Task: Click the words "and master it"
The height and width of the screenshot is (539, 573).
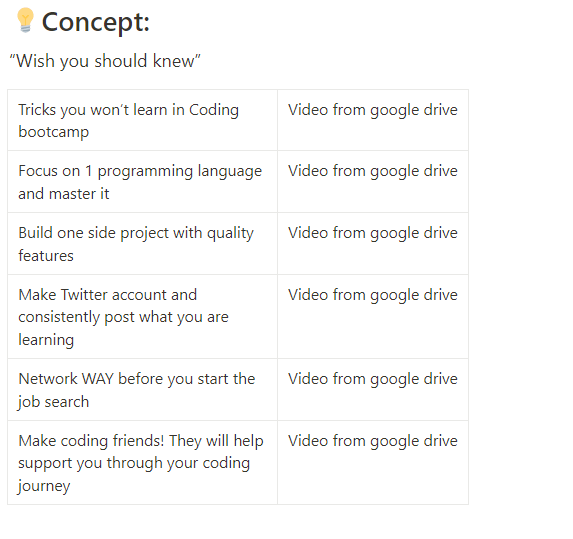Action: (64, 194)
